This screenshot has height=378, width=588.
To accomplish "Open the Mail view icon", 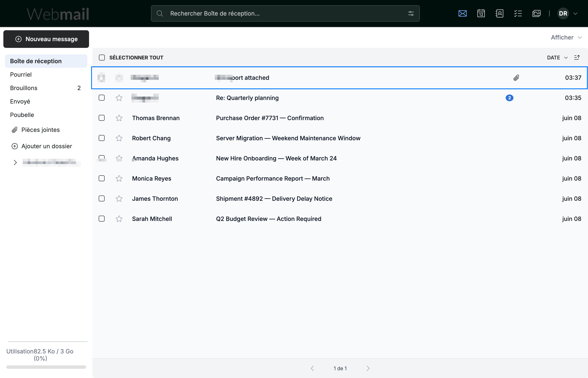I will [462, 13].
